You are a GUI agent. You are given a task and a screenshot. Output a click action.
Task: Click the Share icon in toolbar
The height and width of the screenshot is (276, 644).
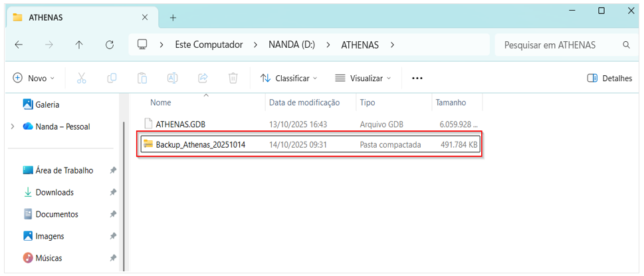point(203,78)
